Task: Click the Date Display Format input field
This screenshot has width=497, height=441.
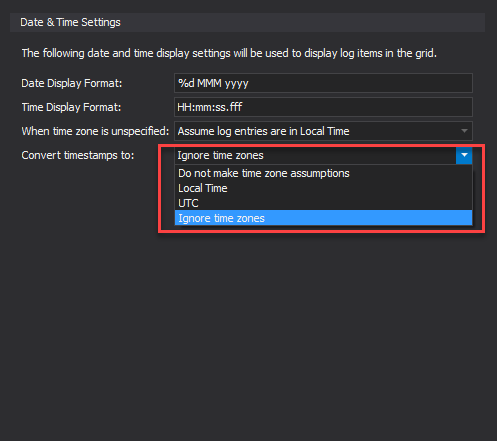Action: (x=323, y=83)
